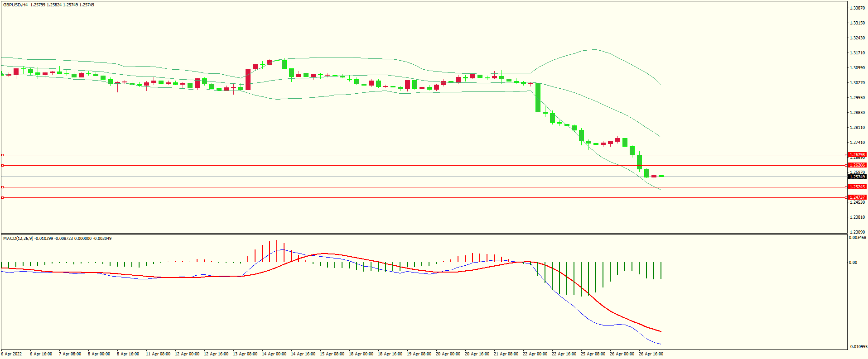Click the red 1.24737 price label
The width and height of the screenshot is (868, 359).
[x=857, y=197]
